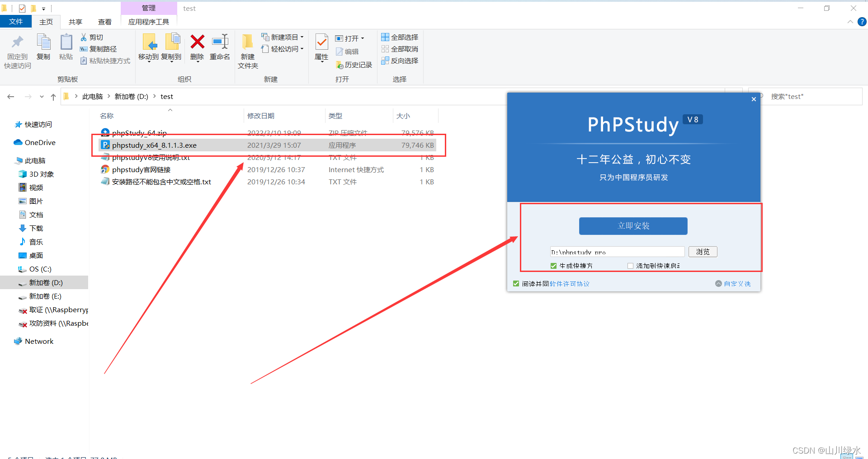The width and height of the screenshot is (868, 459).
Task: Open the Easy access (轻松访问) dropdown
Action: tap(283, 49)
